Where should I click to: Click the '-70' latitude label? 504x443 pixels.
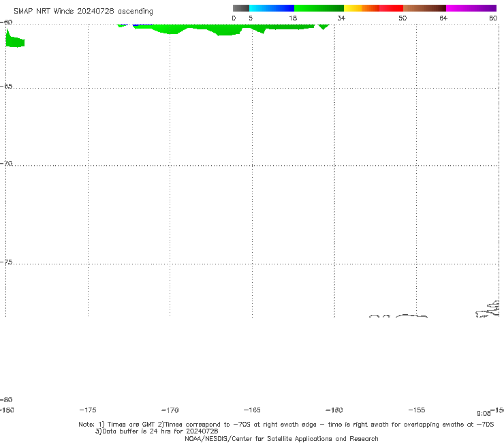[6, 164]
